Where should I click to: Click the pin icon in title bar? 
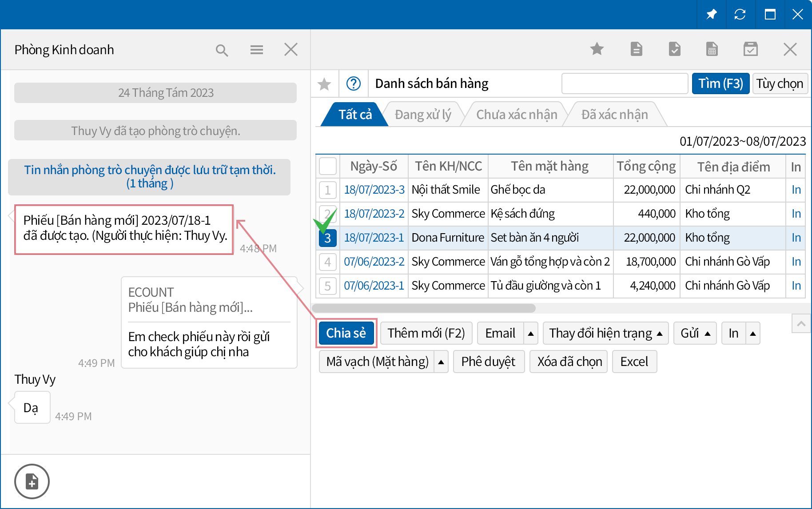click(712, 15)
